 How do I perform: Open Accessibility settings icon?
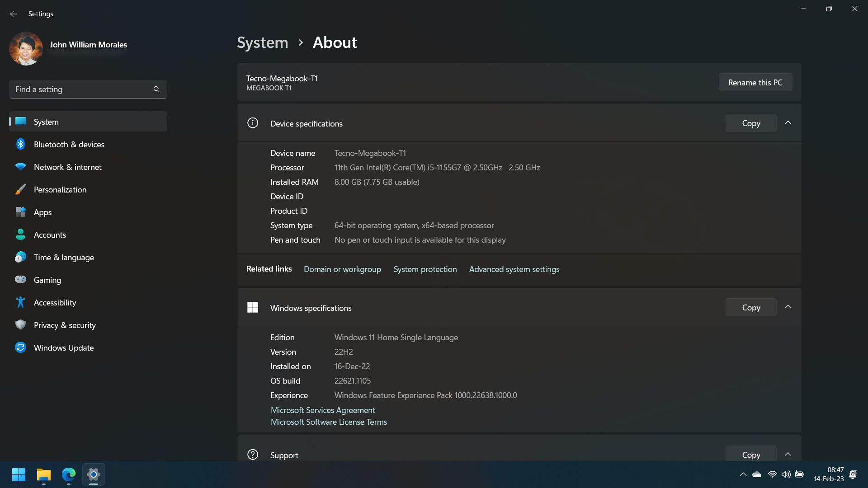(21, 302)
